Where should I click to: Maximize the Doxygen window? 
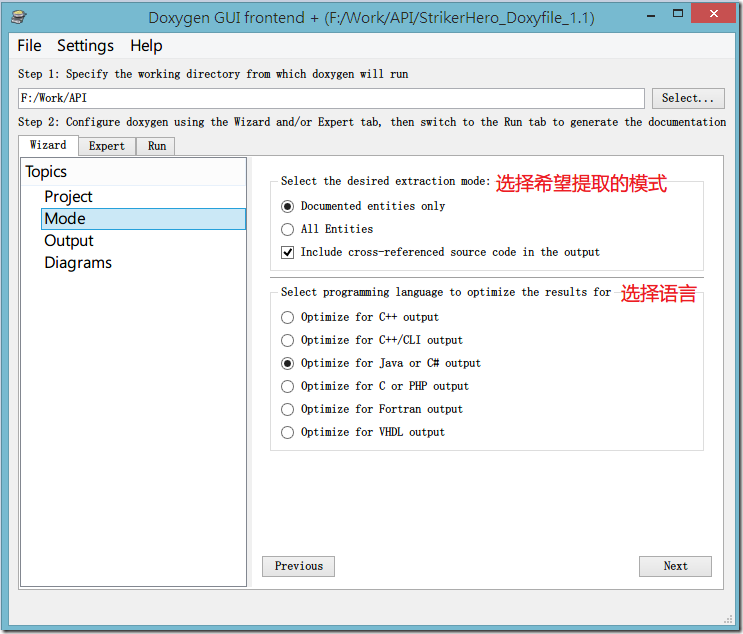(678, 14)
